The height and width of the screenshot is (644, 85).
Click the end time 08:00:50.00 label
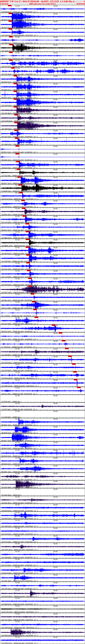click(80, 4)
